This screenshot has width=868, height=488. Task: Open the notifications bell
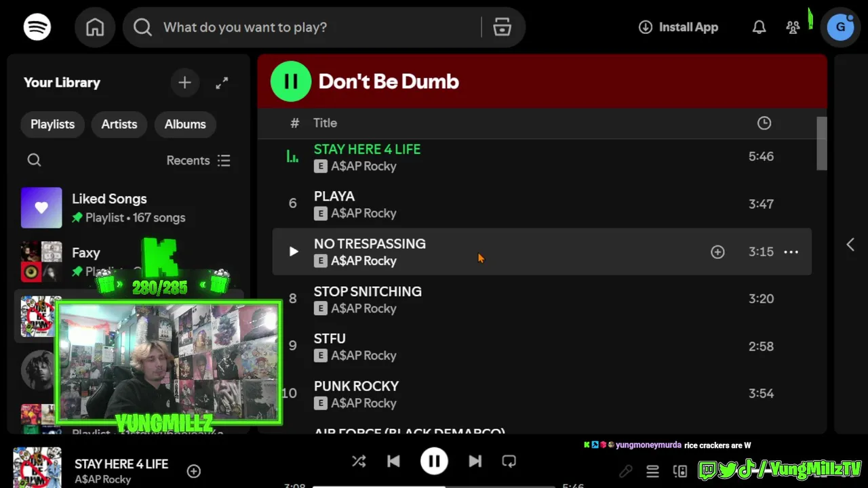(x=759, y=27)
